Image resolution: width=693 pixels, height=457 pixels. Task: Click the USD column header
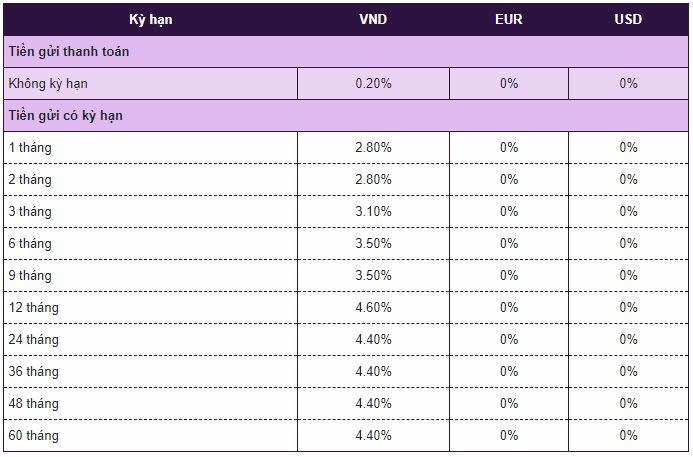(x=628, y=19)
